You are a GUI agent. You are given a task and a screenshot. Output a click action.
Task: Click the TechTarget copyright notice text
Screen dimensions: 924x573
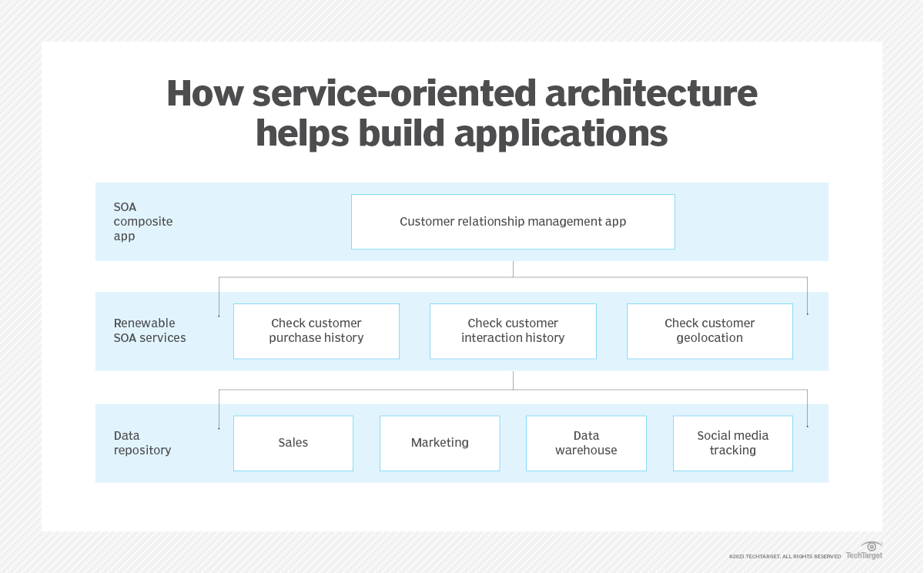coord(785,556)
